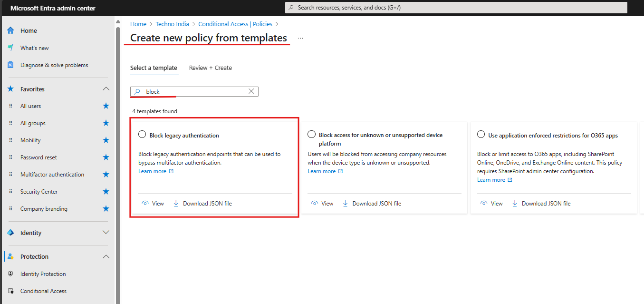This screenshot has width=644, height=304.
Task: Open the ellipsis menu beside page title
Action: point(300,38)
